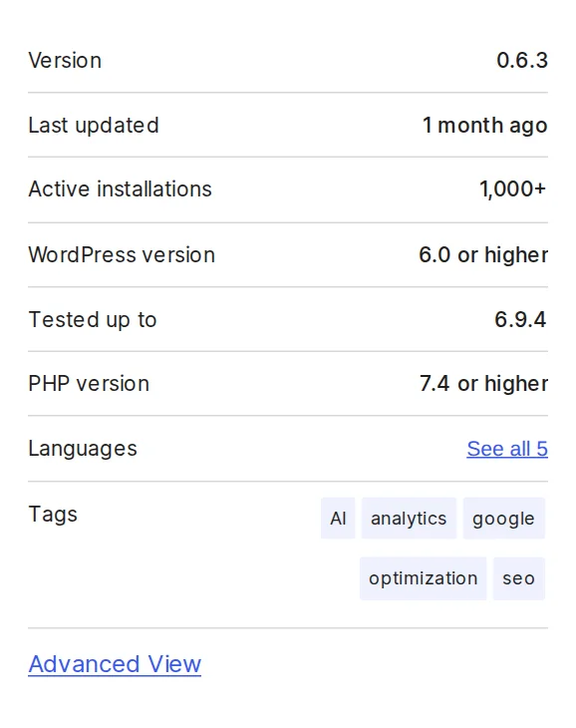
Task: Click the Tested up to label
Action: (x=93, y=319)
